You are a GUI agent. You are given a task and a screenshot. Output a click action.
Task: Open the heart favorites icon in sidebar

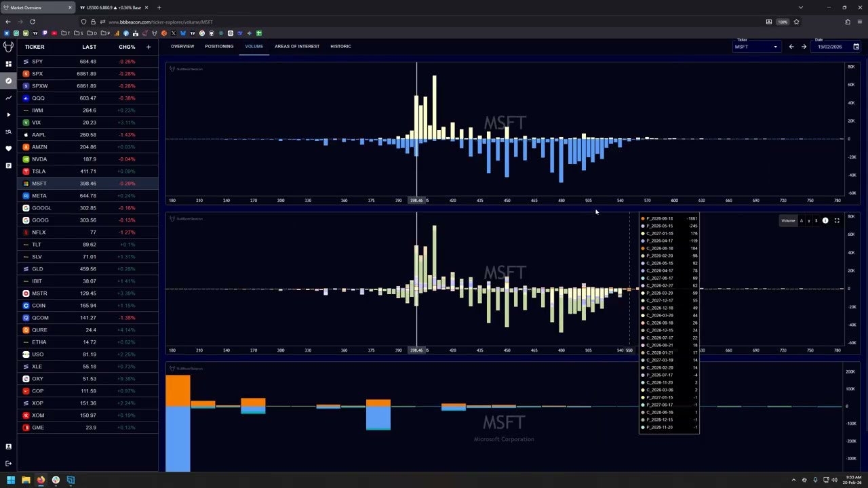coord(8,148)
